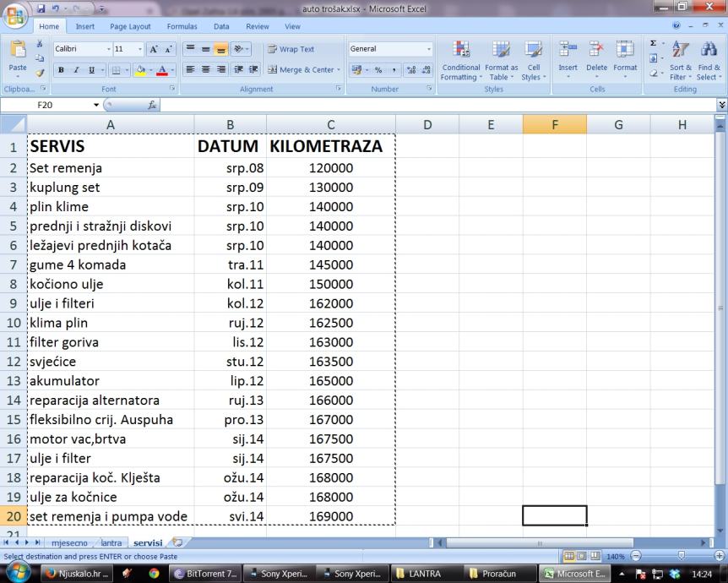Image resolution: width=728 pixels, height=583 pixels.
Task: Select the Format Painter brush icon
Action: pyautogui.click(x=41, y=74)
